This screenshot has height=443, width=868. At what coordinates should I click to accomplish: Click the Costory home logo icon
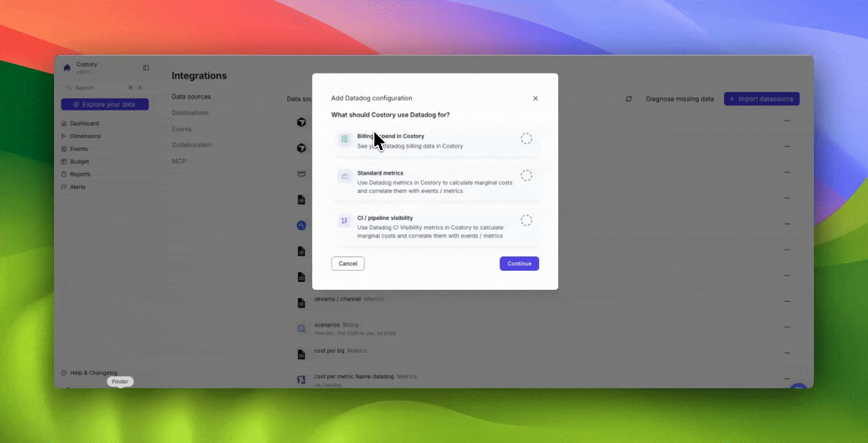[x=67, y=68]
